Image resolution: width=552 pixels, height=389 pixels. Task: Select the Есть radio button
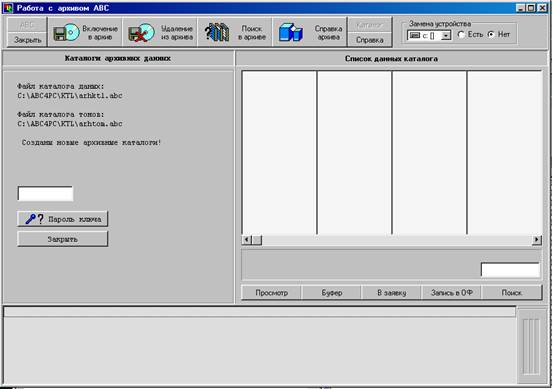[461, 34]
